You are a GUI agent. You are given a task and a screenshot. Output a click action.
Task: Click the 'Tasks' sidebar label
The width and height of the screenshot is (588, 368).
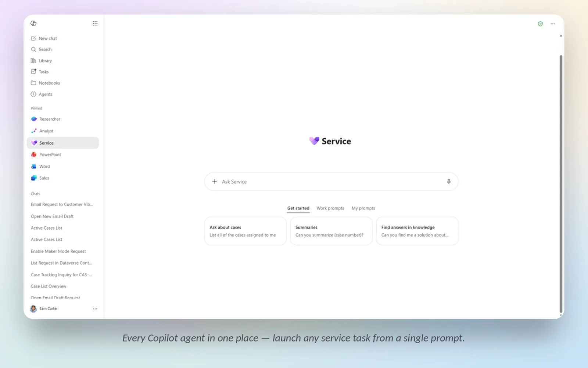pos(44,72)
